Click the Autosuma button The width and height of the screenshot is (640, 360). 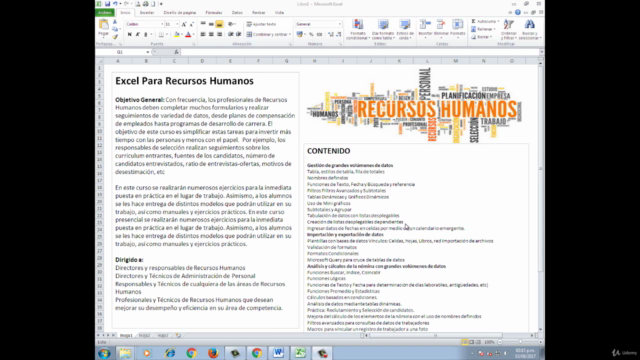(485, 21)
